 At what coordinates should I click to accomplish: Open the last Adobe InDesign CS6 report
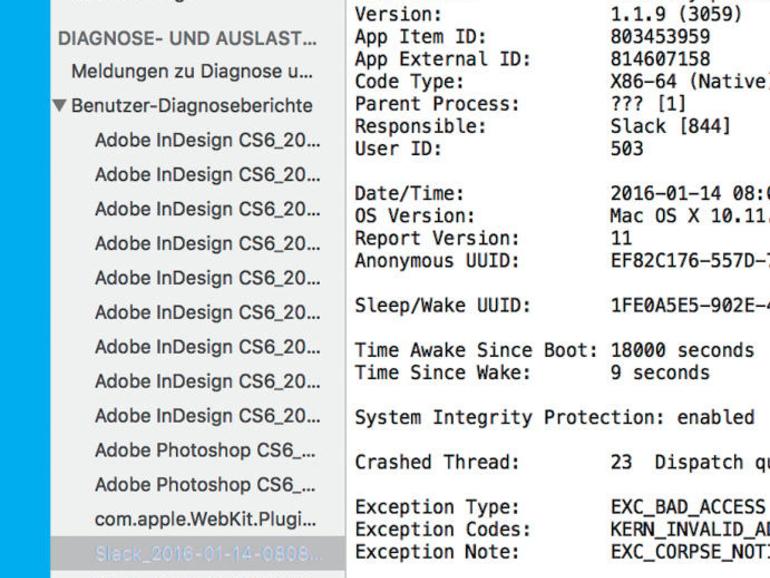(207, 416)
